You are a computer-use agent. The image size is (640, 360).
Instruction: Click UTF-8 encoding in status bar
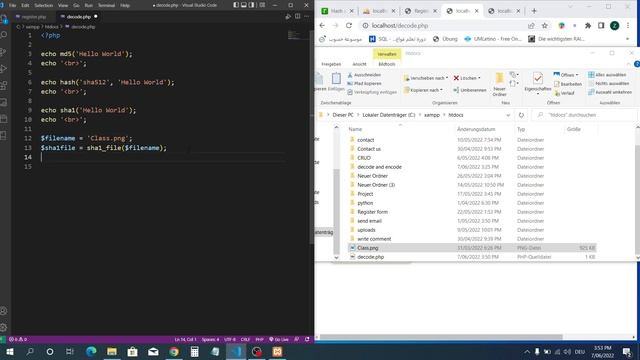(x=230, y=339)
